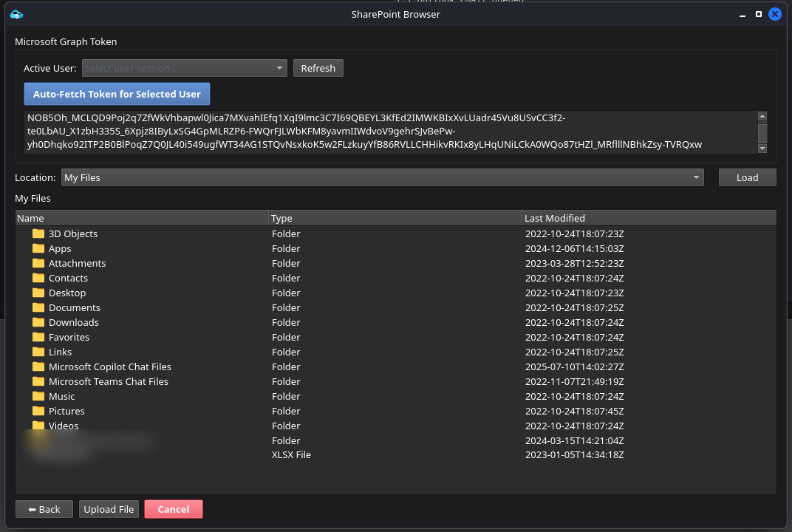Viewport: 792px width, 532px height.
Task: Click date '2025-07-10T14:02:27Z'
Action: pyautogui.click(x=574, y=366)
